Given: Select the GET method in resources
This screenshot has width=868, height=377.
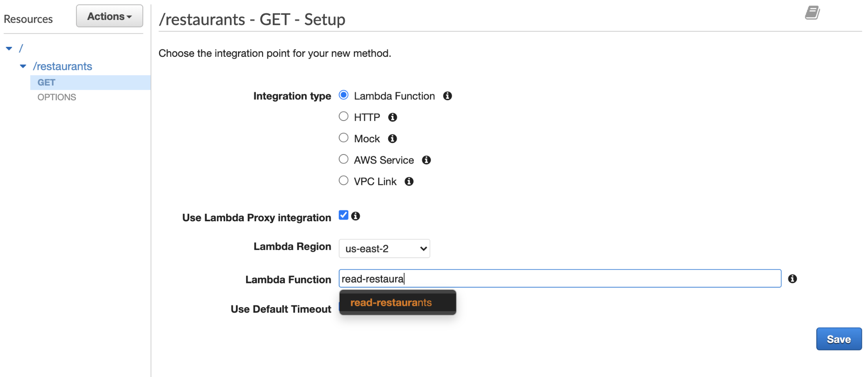Looking at the screenshot, I should 46,82.
